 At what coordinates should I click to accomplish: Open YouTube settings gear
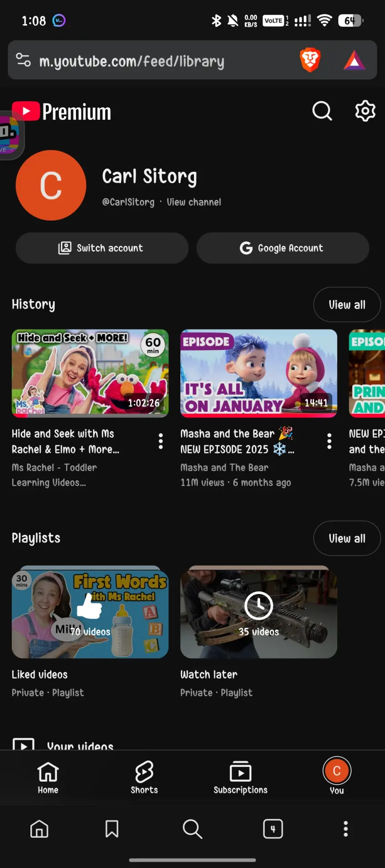click(x=365, y=111)
